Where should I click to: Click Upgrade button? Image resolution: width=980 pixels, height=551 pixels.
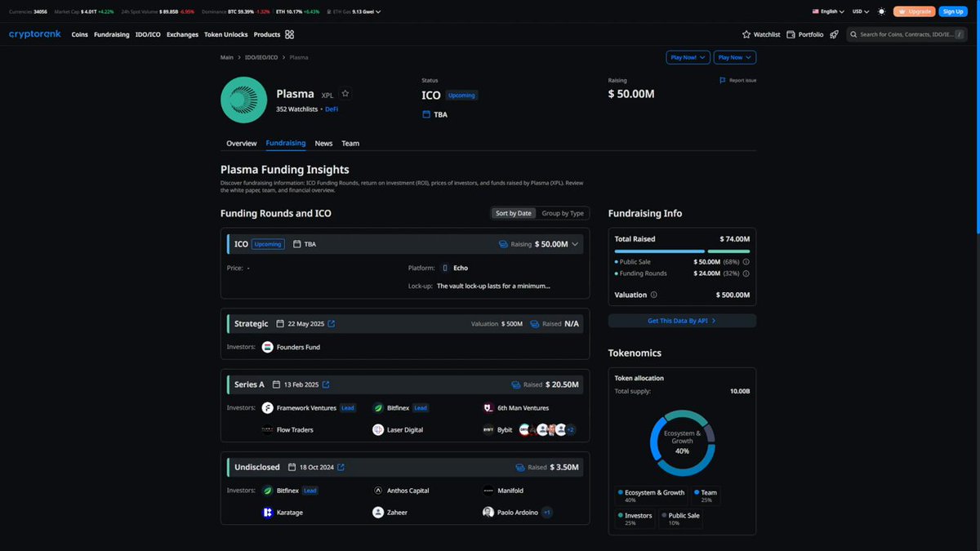(915, 11)
